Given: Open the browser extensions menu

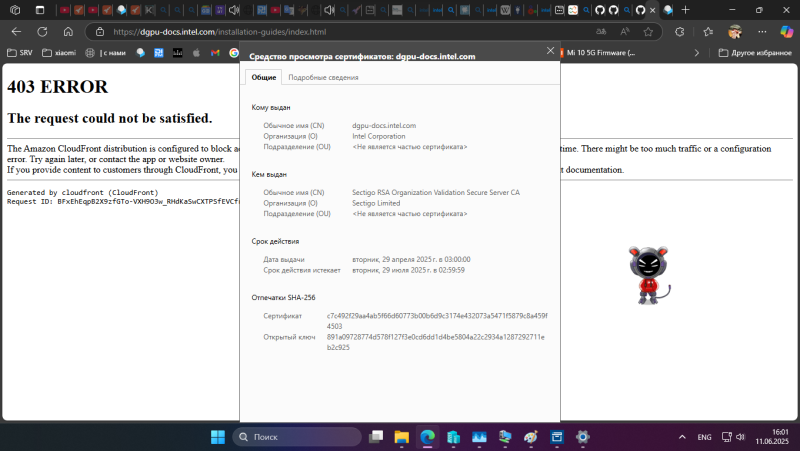Looking at the screenshot, I should click(x=680, y=32).
